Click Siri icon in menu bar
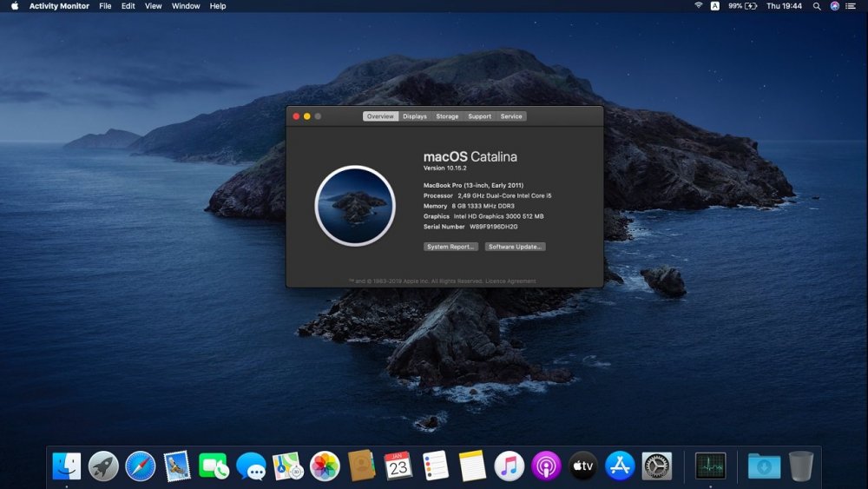The width and height of the screenshot is (868, 489). pyautogui.click(x=835, y=6)
